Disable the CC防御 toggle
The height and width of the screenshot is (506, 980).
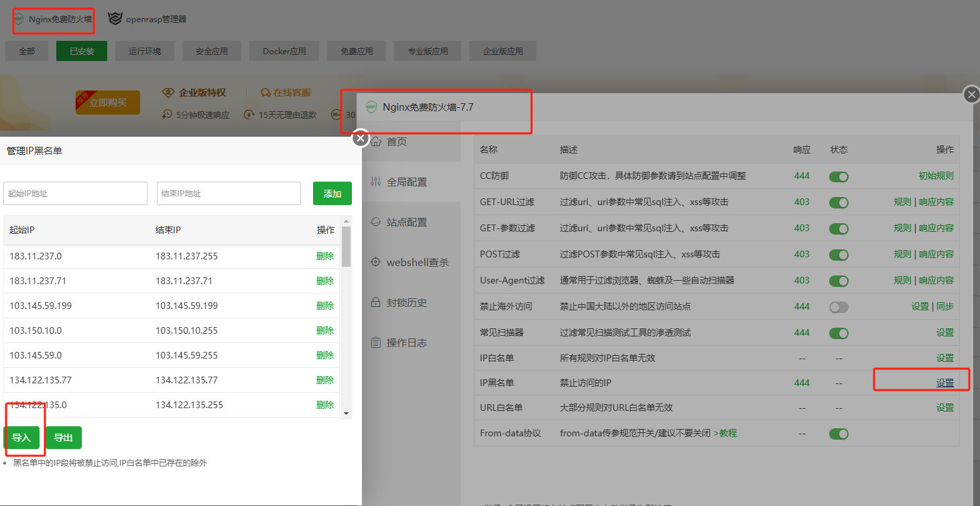pyautogui.click(x=839, y=176)
